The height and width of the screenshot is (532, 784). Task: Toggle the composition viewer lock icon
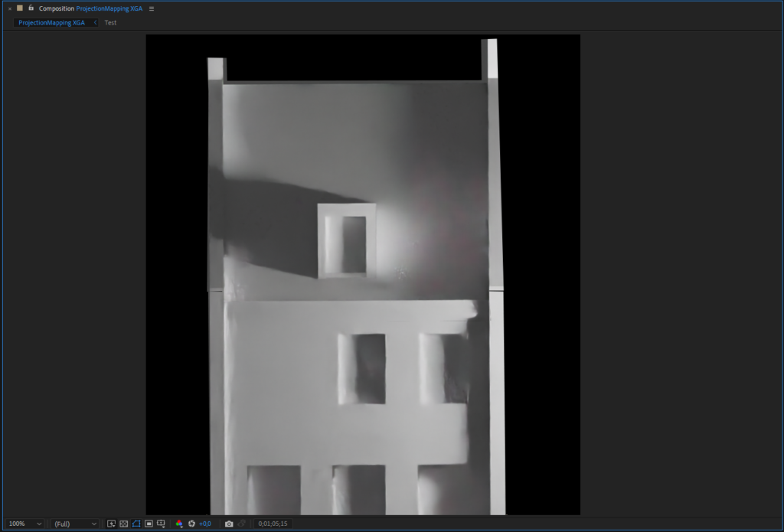pos(31,8)
